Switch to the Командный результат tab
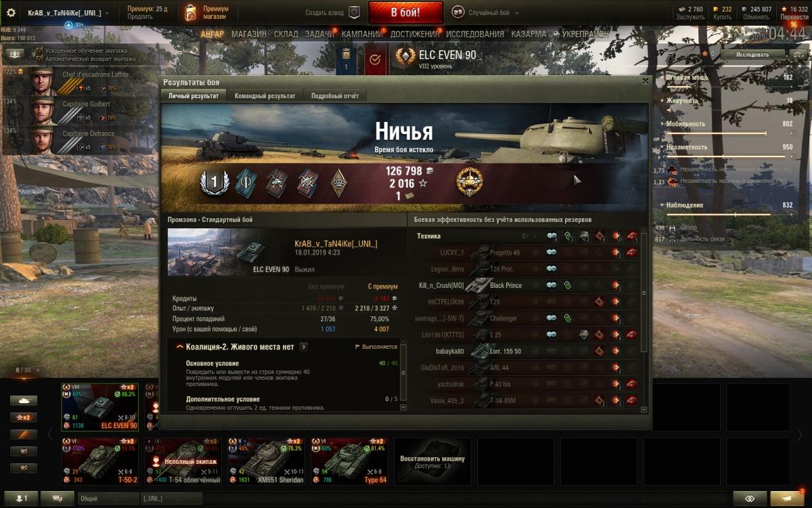 pos(265,96)
